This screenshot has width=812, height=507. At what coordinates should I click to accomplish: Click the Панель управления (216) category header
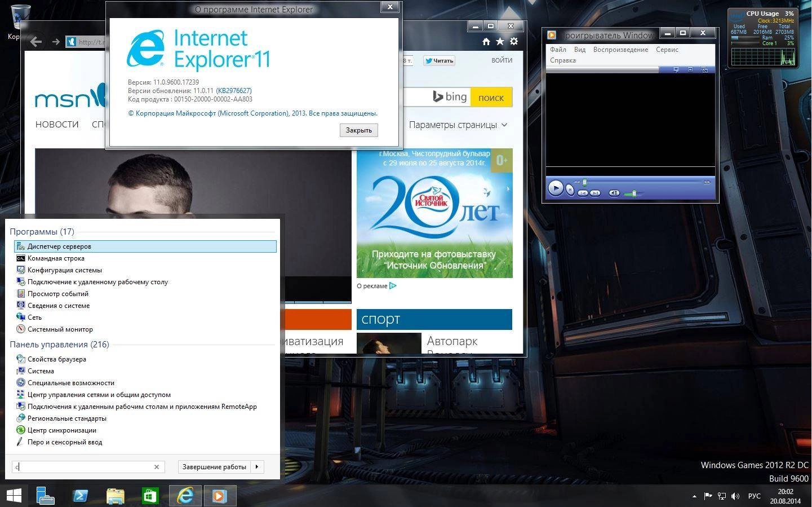(59, 345)
